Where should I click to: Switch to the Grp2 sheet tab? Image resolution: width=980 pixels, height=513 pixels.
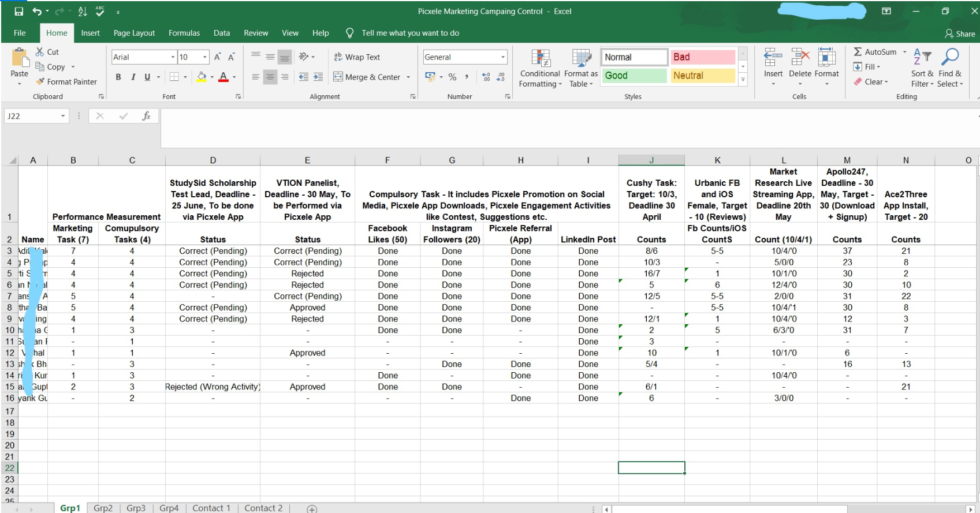pyautogui.click(x=103, y=508)
